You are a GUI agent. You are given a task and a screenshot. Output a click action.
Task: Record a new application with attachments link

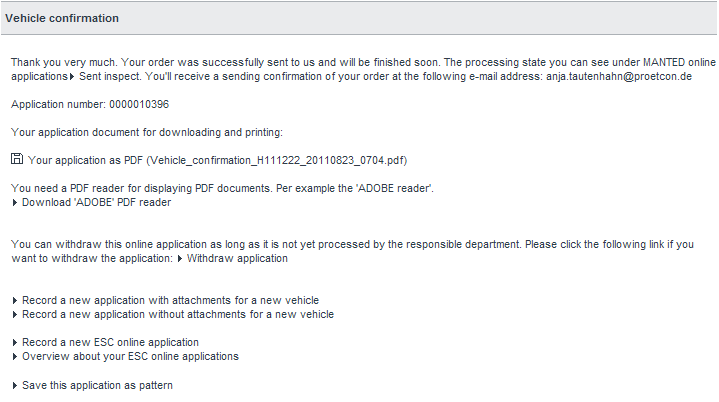(170, 300)
